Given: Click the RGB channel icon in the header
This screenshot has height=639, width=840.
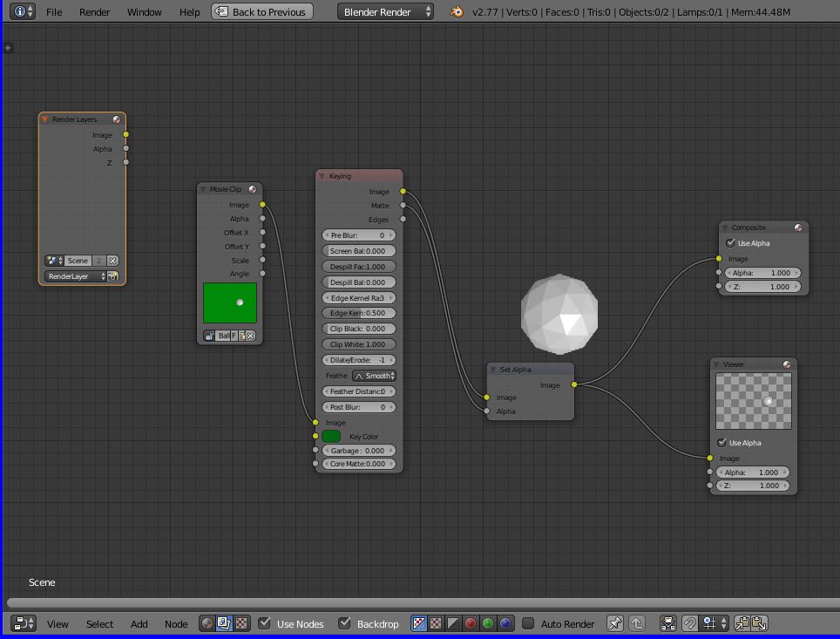Looking at the screenshot, I should pyautogui.click(x=419, y=623).
